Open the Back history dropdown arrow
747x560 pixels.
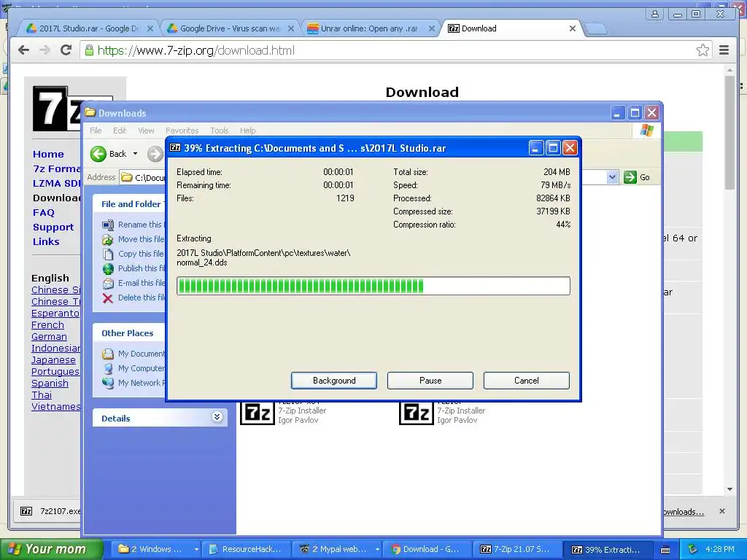[135, 154]
